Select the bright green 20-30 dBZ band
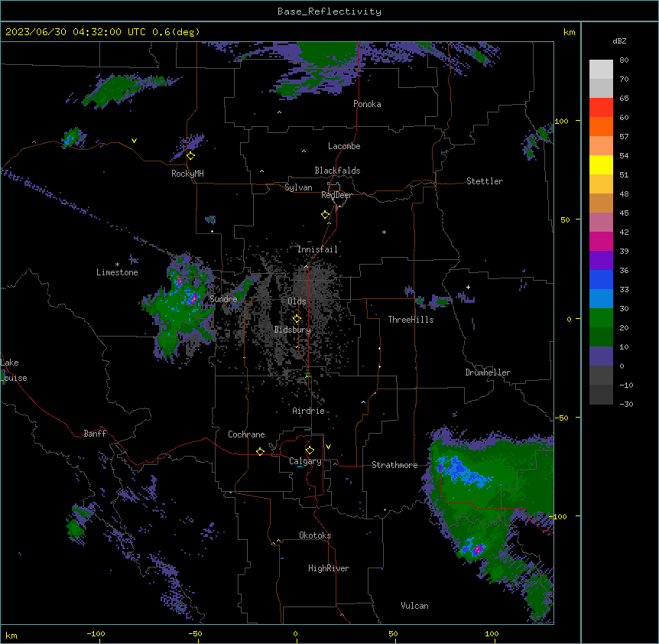 coord(601,318)
